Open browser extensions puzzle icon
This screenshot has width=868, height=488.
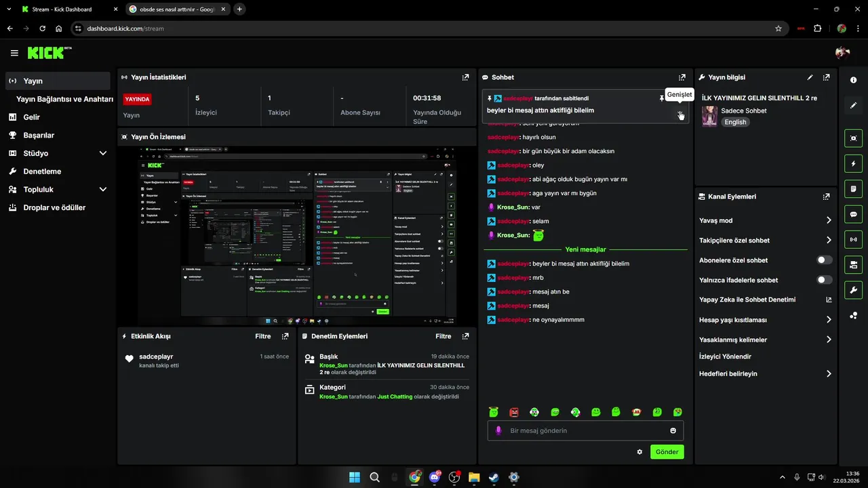[x=817, y=28]
